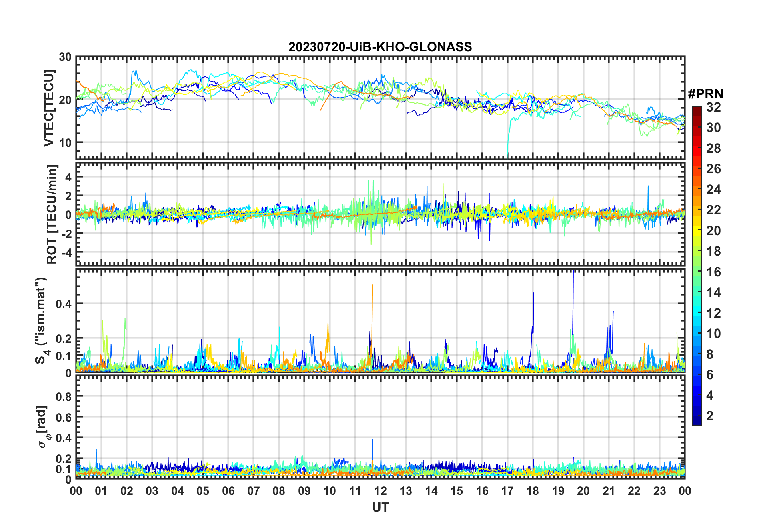Click S4 panel y-tick 0.4
761x532 pixels.
click(64, 304)
